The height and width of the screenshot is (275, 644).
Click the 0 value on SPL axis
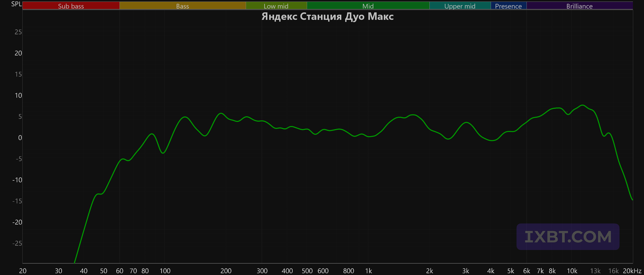tap(20, 138)
